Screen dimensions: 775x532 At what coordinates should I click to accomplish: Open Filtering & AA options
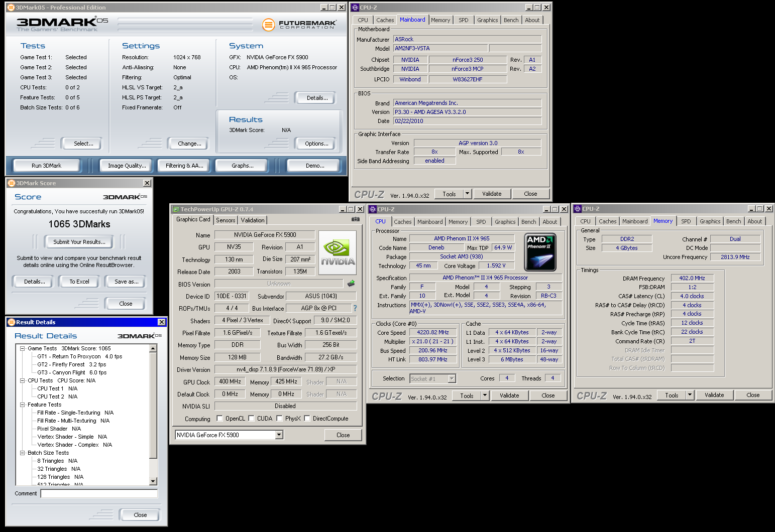(185, 166)
